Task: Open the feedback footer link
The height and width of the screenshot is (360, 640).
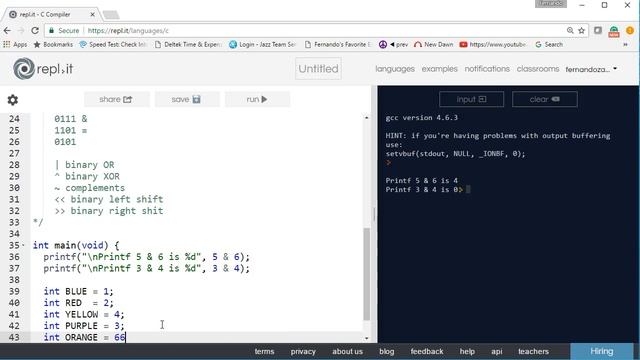Action: pyautogui.click(x=427, y=351)
